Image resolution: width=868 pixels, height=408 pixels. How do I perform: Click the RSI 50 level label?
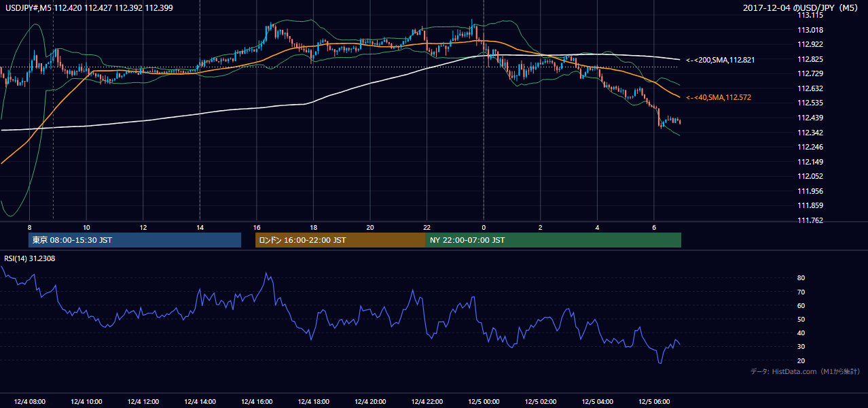pos(801,319)
